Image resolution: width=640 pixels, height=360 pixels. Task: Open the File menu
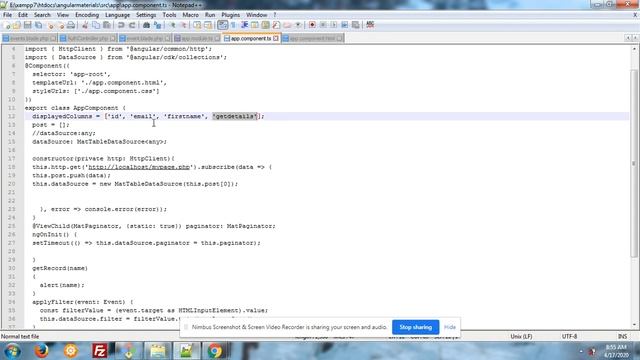7,15
